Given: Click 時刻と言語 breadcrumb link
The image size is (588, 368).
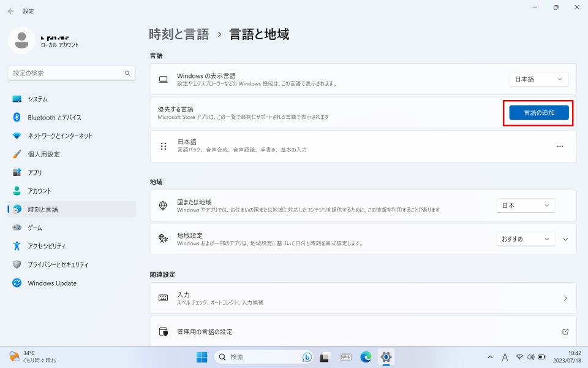Looking at the screenshot, I should [179, 34].
